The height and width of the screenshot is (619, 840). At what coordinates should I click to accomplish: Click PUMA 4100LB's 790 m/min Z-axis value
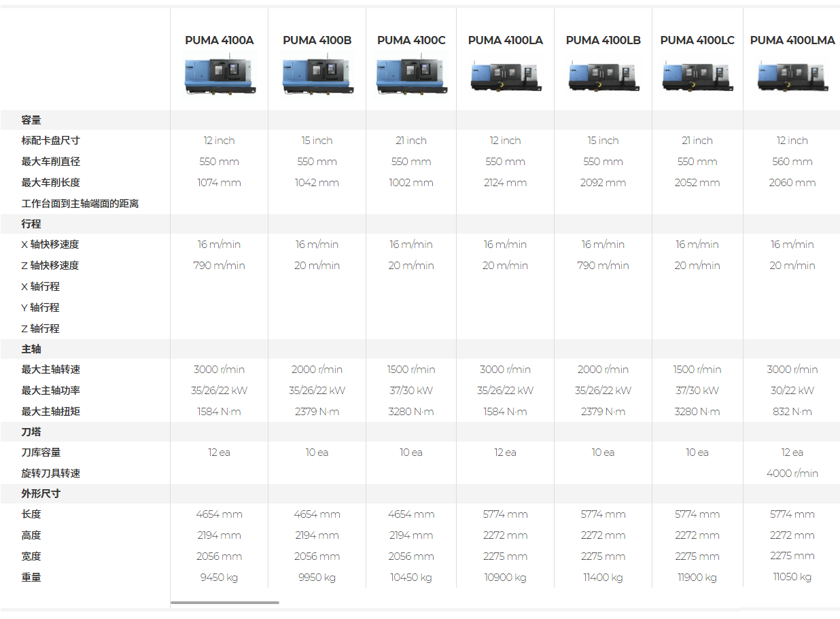click(603, 266)
